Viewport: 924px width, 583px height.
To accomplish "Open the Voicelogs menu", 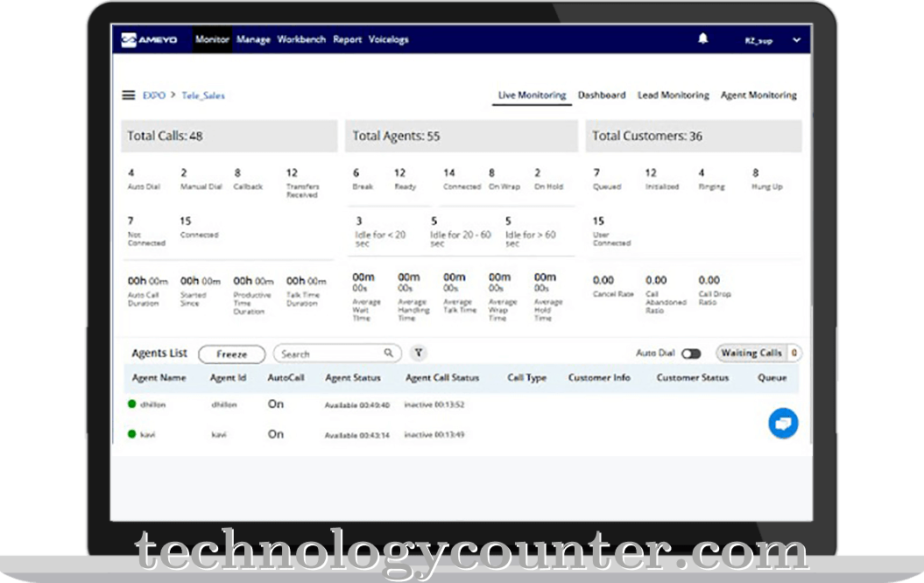I will coord(388,39).
